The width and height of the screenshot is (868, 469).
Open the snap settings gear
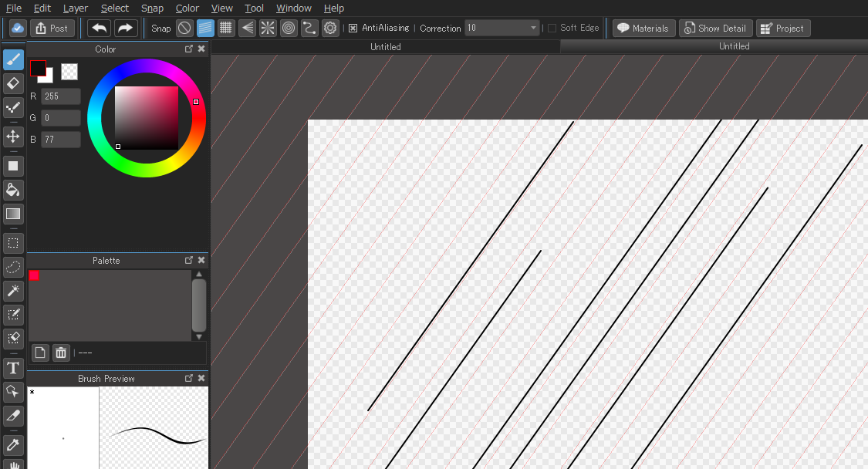click(330, 28)
